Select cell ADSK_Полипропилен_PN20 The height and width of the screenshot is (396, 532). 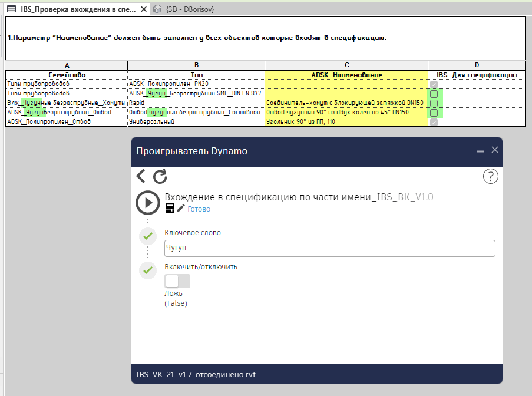pyautogui.click(x=196, y=84)
